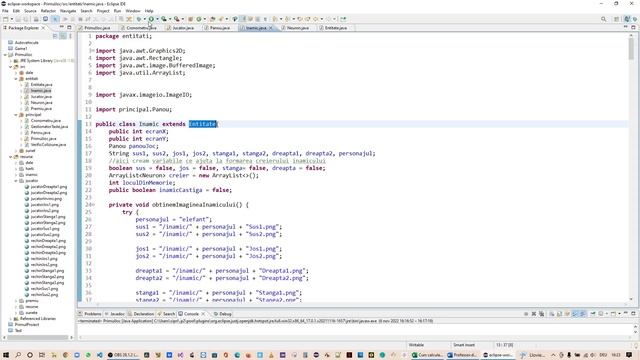Close the Console view tab
Viewport: 640px width, 360px height.
pyautogui.click(x=203, y=314)
